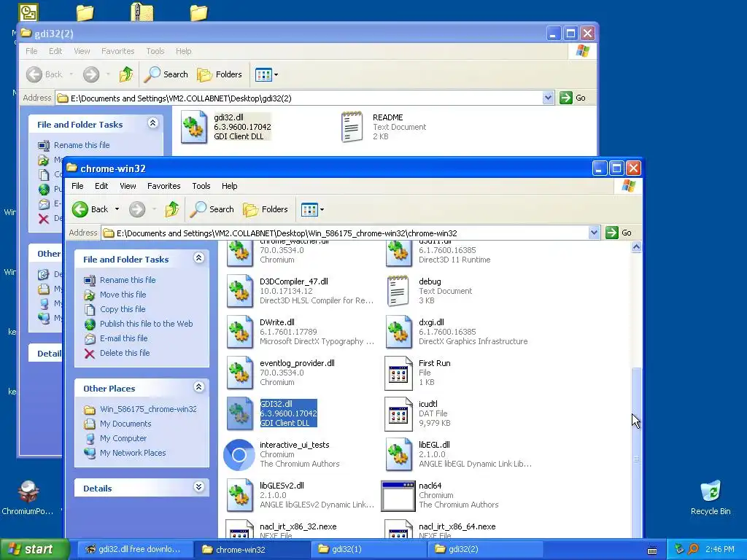Select GDI32.dll icon in chrome-win32
The width and height of the screenshot is (747, 560).
(239, 413)
